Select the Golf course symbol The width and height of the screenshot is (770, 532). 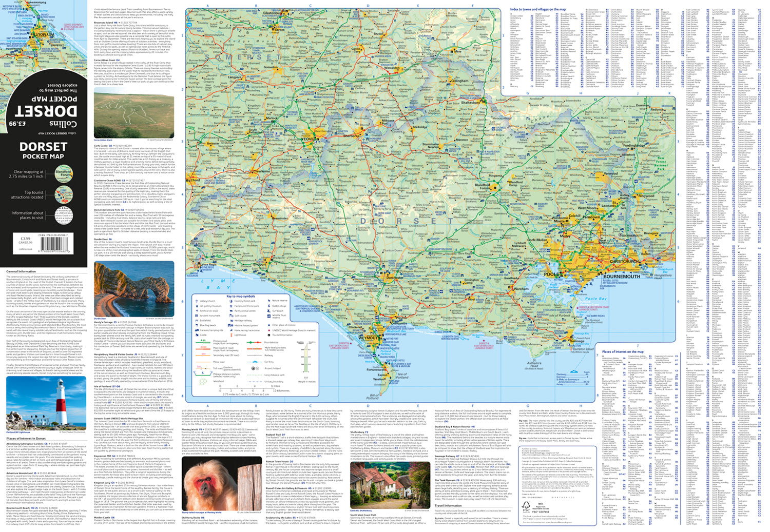231,316
